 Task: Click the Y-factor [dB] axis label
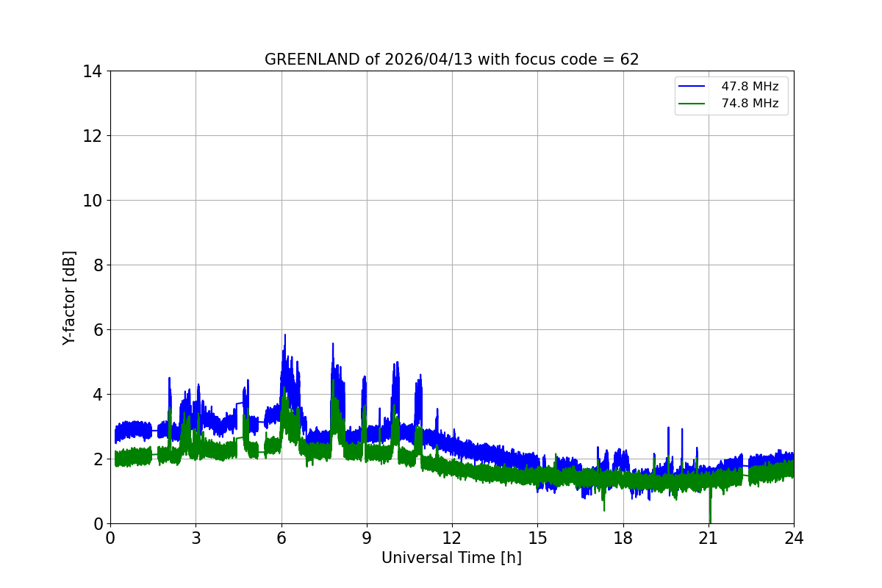pos(69,298)
